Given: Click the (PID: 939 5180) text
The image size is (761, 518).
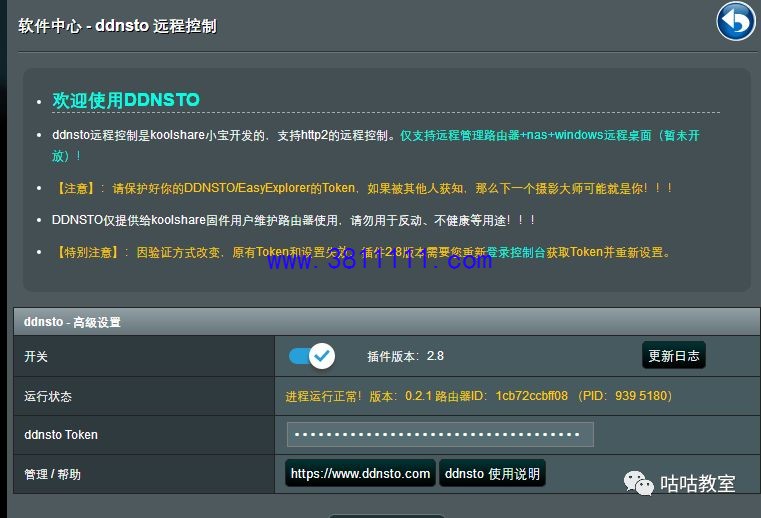Looking at the screenshot, I should tap(625, 396).
